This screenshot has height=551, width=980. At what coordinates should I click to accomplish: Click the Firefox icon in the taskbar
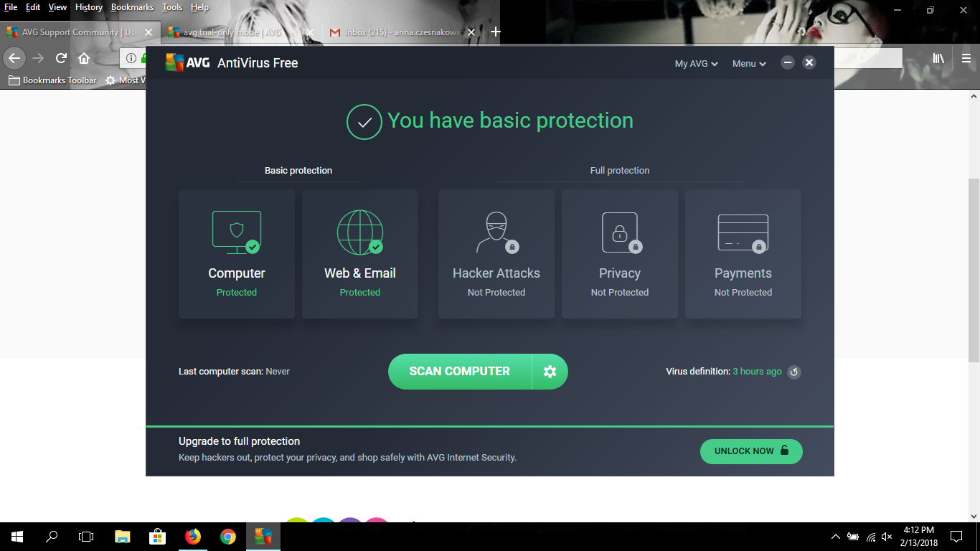[193, 537]
